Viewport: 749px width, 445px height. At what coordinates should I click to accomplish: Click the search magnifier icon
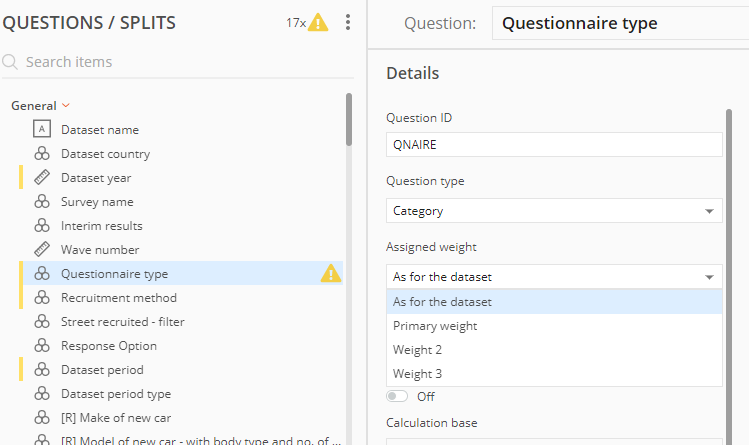pos(10,62)
